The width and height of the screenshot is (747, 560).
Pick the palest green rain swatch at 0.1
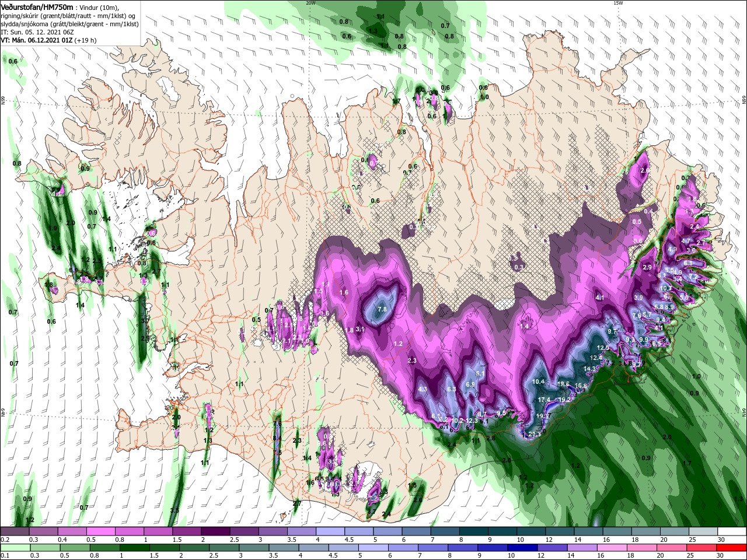tap(15, 548)
